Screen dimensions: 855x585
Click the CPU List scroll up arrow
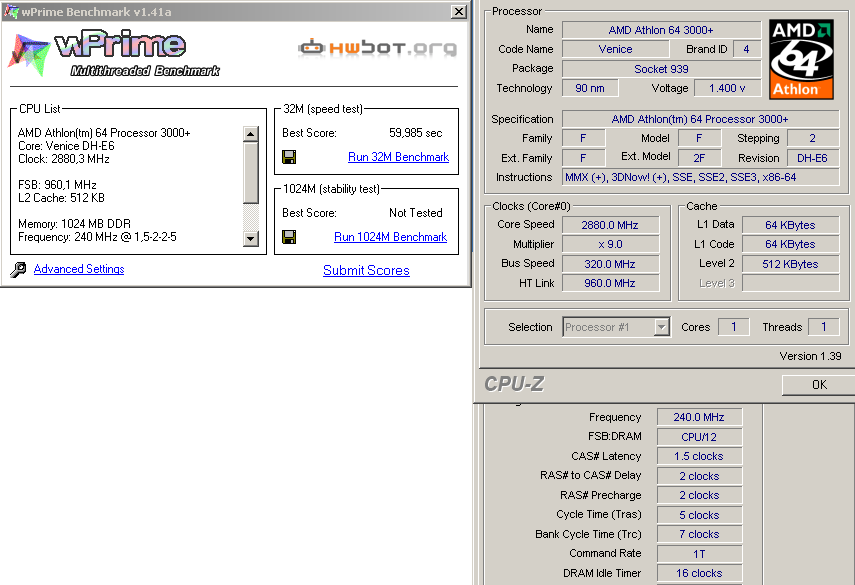(x=251, y=134)
